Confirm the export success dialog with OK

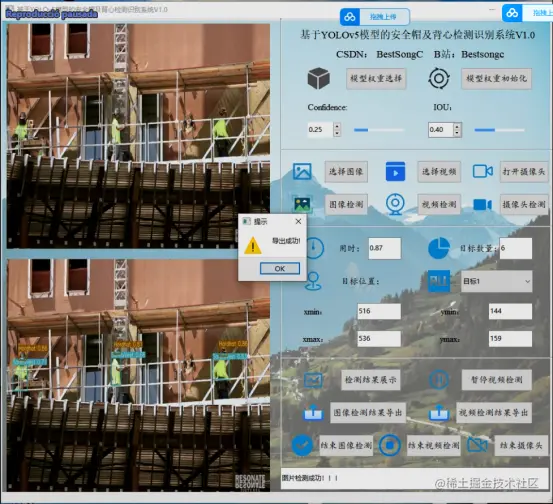click(280, 268)
